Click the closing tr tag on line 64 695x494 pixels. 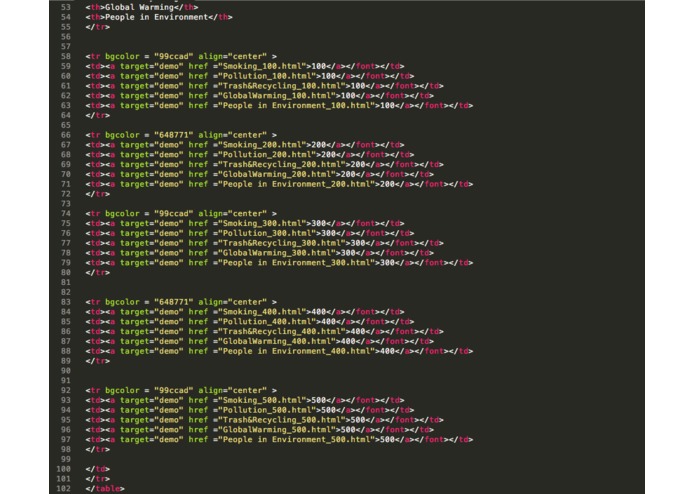(98, 115)
